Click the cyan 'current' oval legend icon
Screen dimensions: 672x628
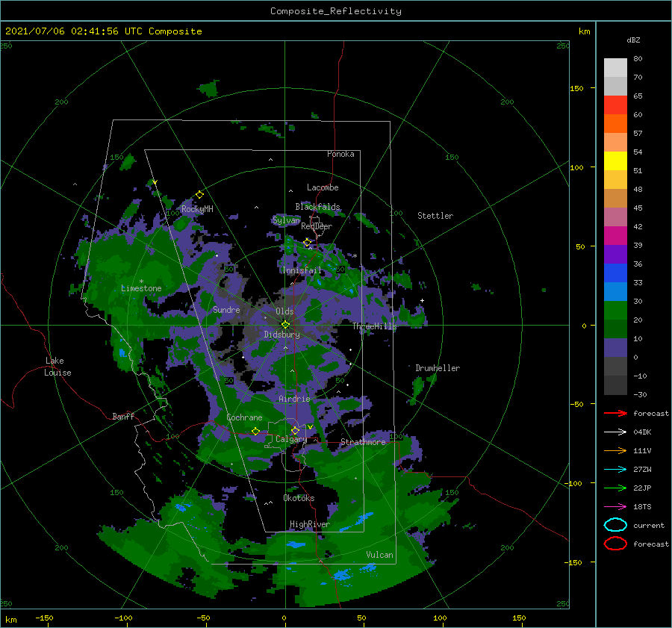615,525
